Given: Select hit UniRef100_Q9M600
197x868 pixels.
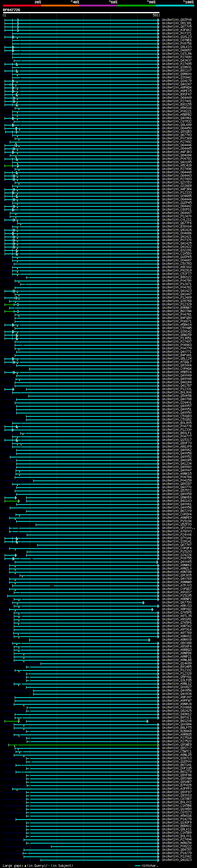Looking at the screenshot, I should pos(177,74).
